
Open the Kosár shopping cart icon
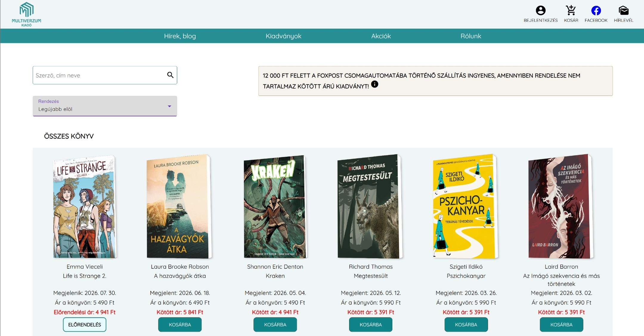(x=571, y=11)
